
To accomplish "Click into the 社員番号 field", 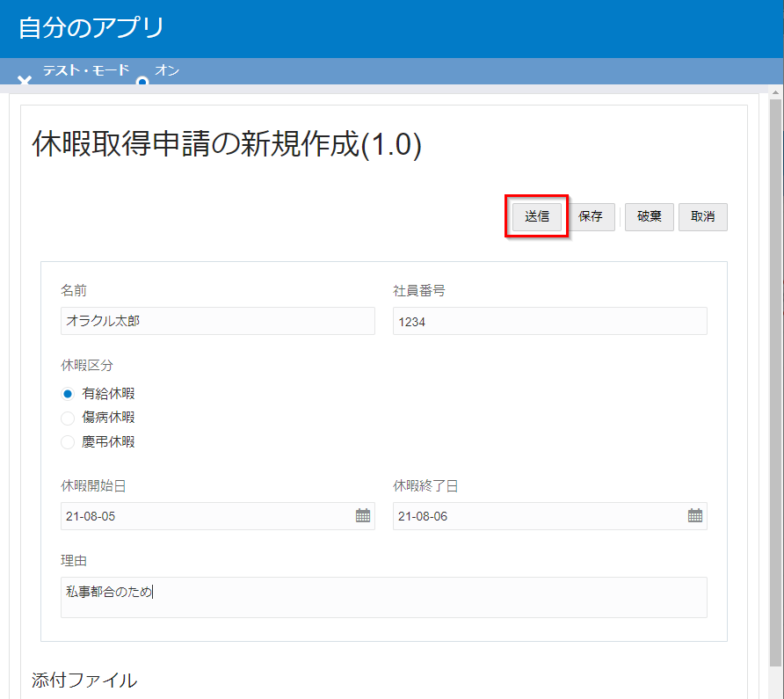I will pyautogui.click(x=549, y=322).
